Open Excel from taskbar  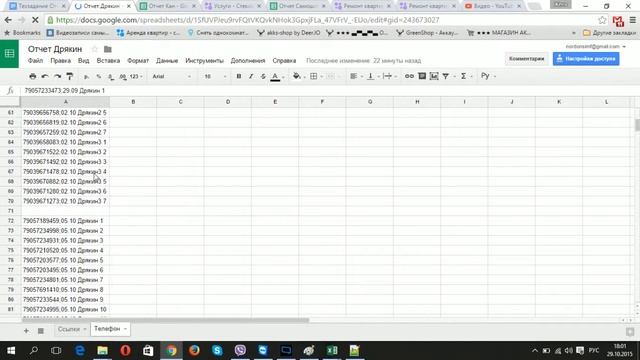click(x=332, y=351)
